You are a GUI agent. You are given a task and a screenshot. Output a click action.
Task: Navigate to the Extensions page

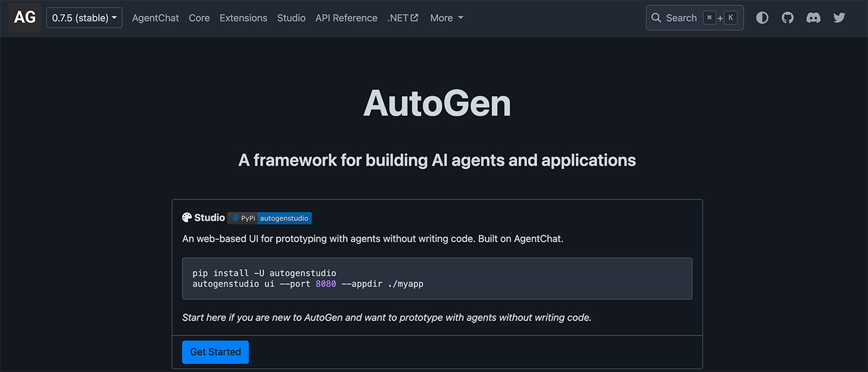243,18
